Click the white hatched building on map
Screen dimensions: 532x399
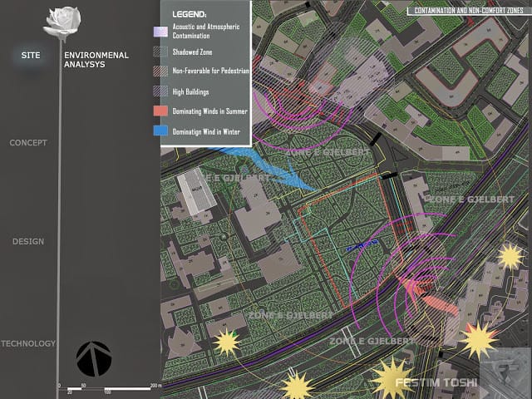[x=197, y=192]
